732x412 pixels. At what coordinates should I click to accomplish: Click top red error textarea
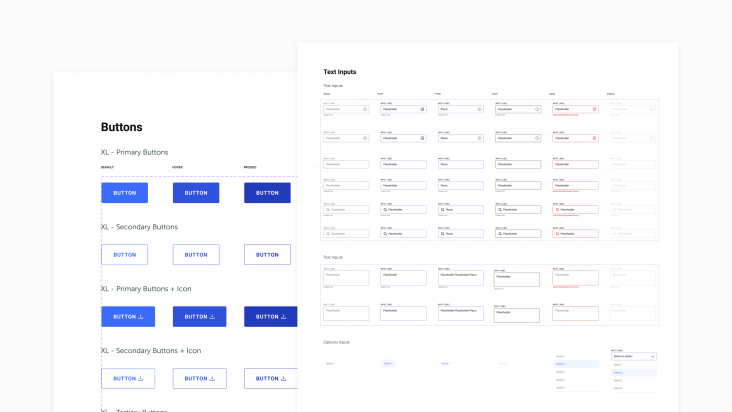(x=575, y=278)
